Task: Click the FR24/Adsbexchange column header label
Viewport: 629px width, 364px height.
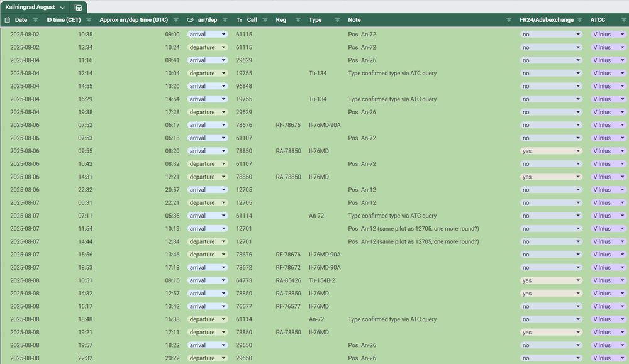Action: tap(547, 20)
